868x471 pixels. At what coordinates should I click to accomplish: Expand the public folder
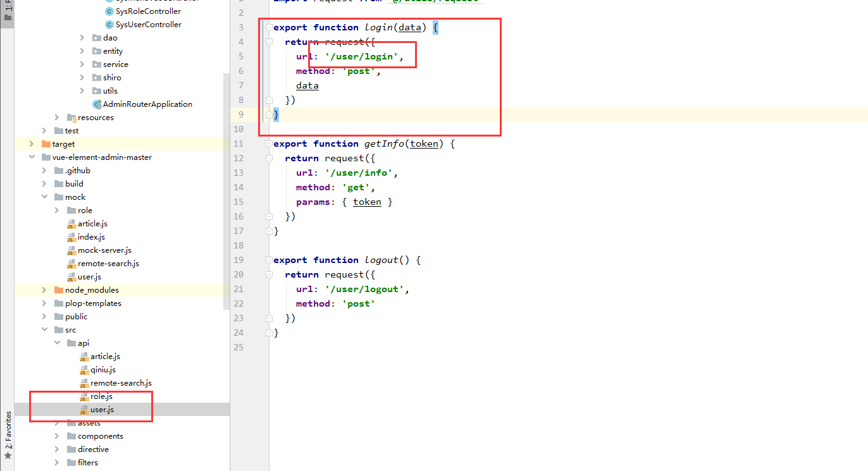pyautogui.click(x=44, y=317)
